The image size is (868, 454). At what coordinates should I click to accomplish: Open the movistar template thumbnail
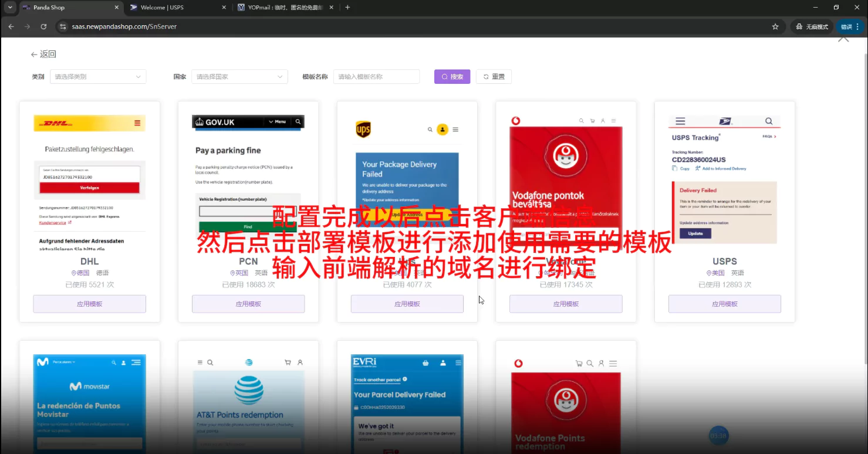(90, 404)
